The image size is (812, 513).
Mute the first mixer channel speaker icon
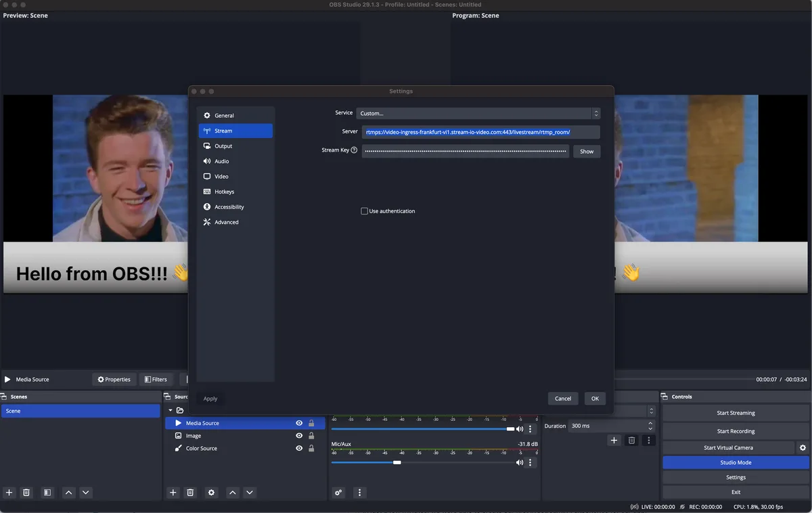pos(520,428)
